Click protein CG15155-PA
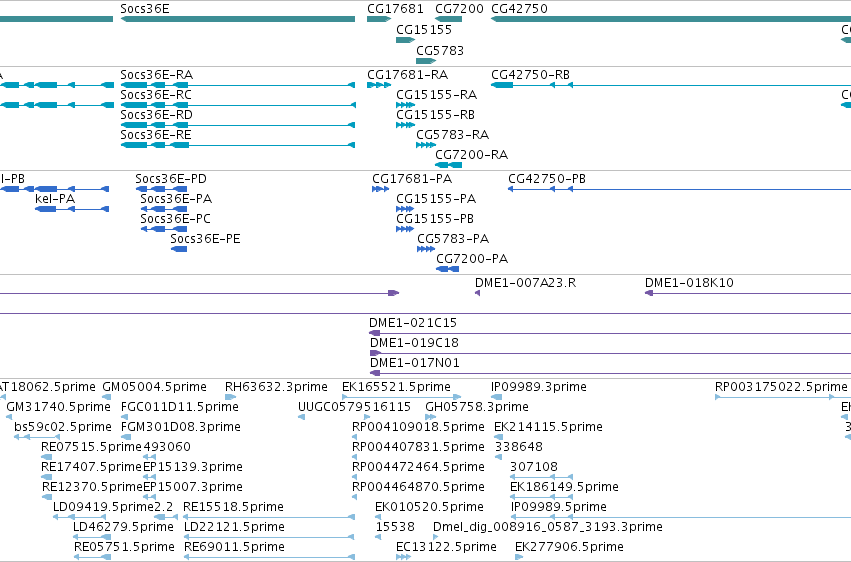 pyautogui.click(x=436, y=199)
